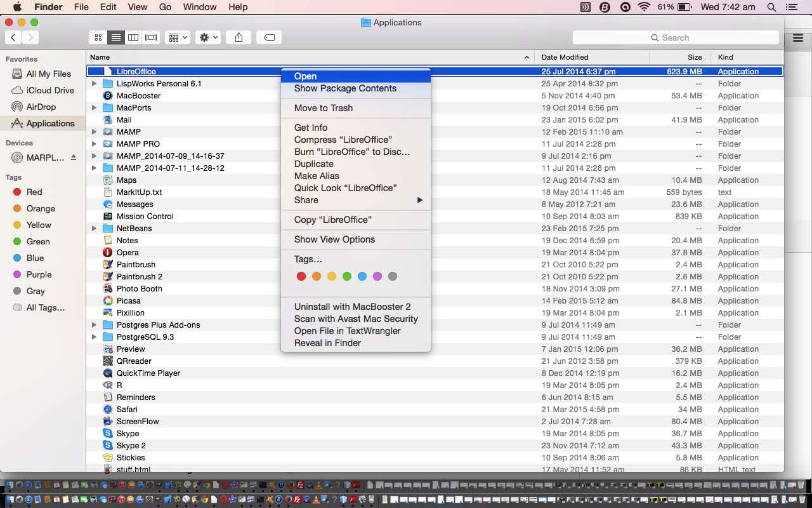The image size is (812, 508).
Task: Expand the PostgreSQL 9.3 folder
Action: [94, 337]
